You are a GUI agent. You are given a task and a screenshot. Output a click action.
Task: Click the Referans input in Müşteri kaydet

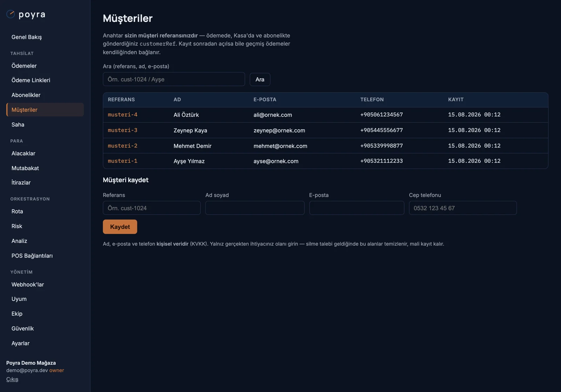point(152,208)
